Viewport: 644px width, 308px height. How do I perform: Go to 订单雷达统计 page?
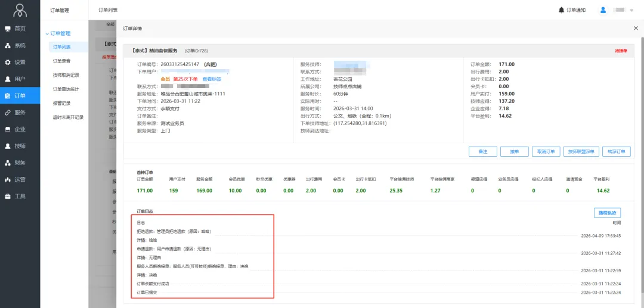tap(66, 89)
